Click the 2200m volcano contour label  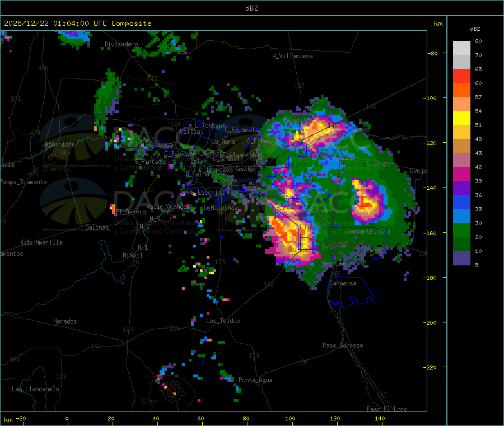tap(149, 401)
